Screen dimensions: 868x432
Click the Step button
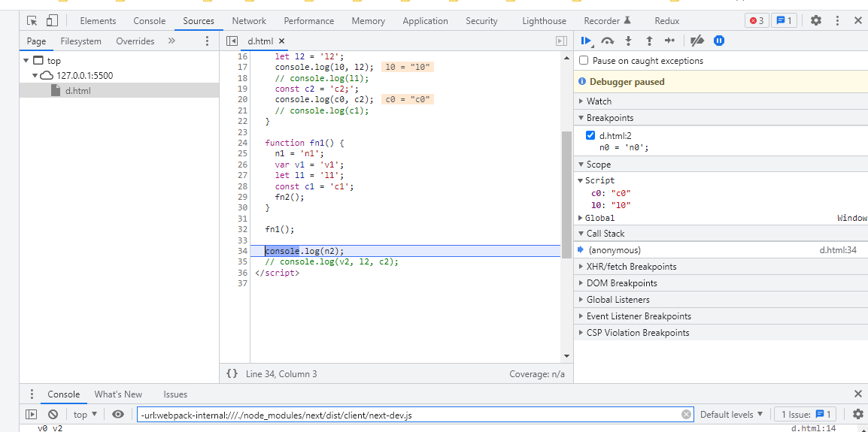670,41
